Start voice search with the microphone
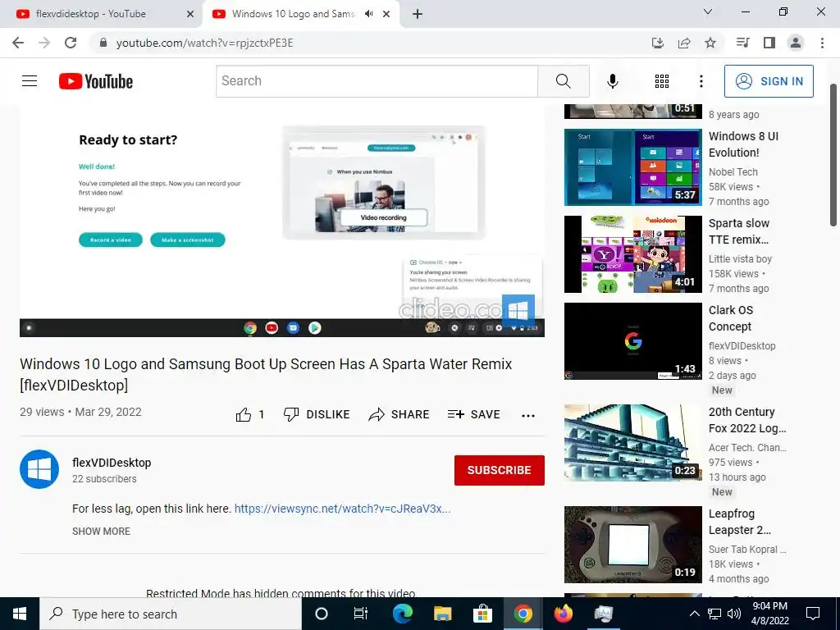This screenshot has width=840, height=630. click(612, 81)
